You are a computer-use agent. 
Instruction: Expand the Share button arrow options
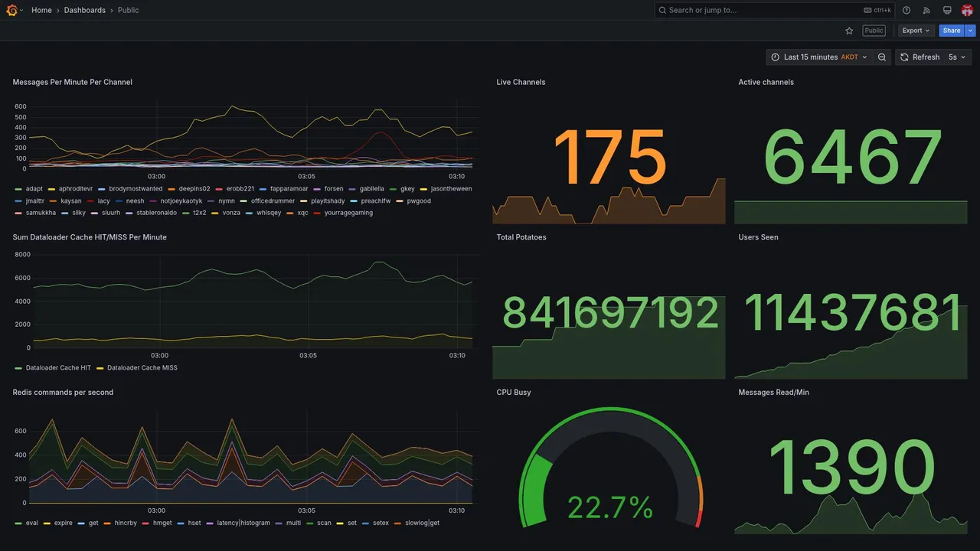971,31
